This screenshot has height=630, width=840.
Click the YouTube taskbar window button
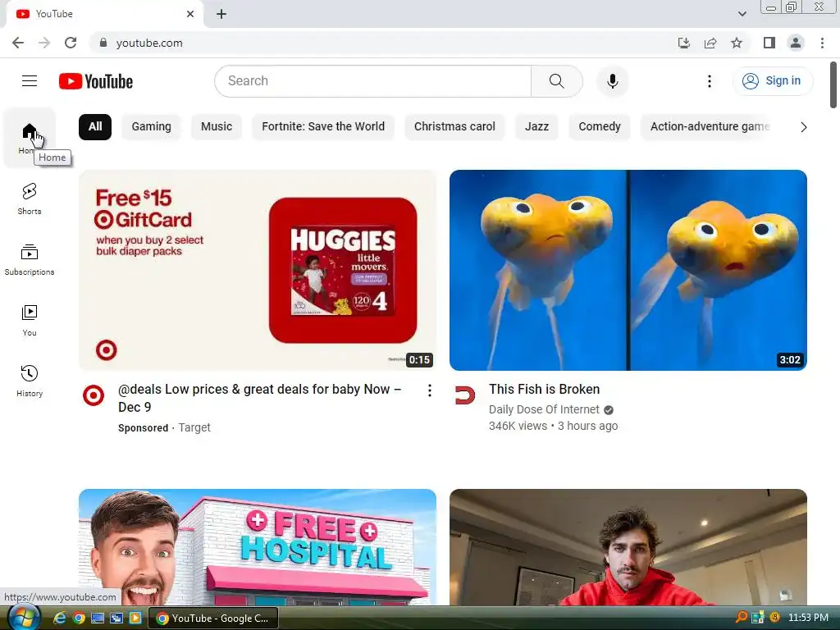point(212,619)
